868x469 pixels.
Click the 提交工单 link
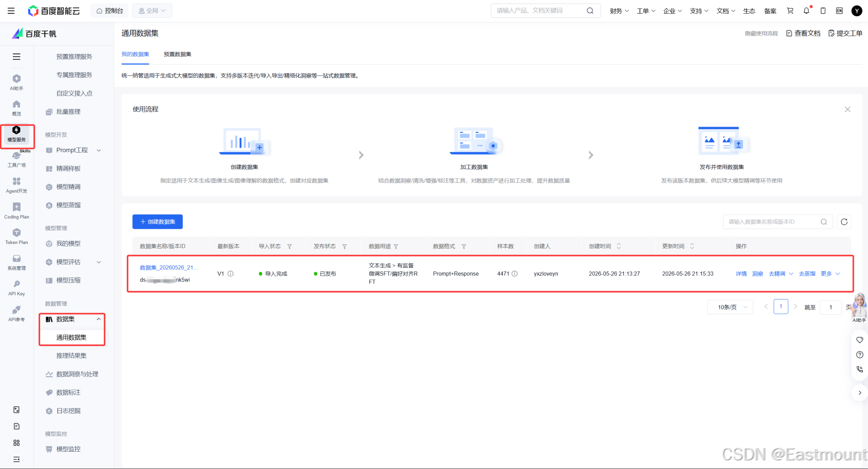pos(845,33)
